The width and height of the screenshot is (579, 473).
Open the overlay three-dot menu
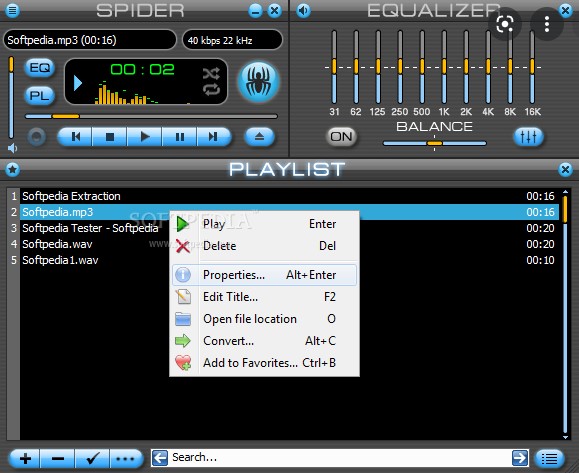point(547,24)
